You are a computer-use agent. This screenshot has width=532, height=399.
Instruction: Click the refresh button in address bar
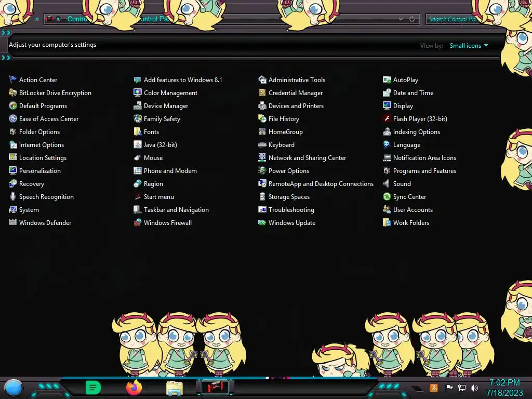point(412,19)
